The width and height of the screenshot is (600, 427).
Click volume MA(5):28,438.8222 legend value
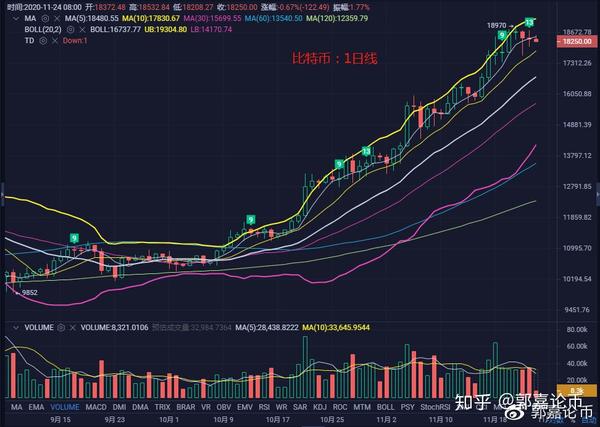pos(267,328)
